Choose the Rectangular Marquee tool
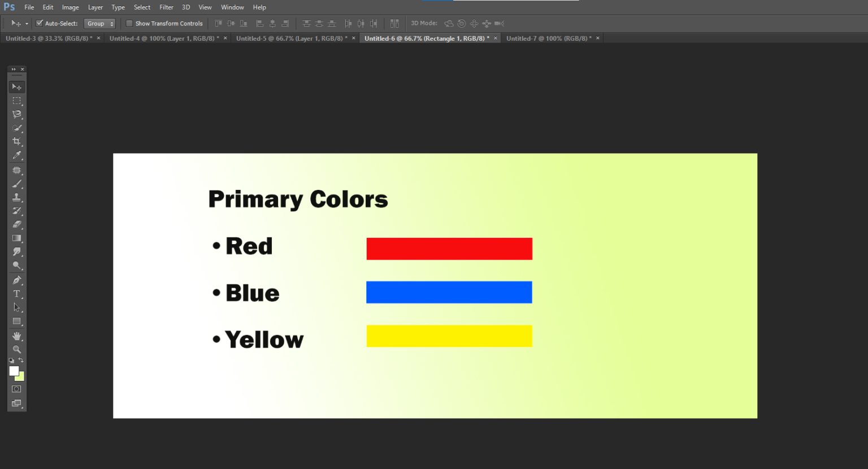Screen dimensions: 868x469 (17, 101)
